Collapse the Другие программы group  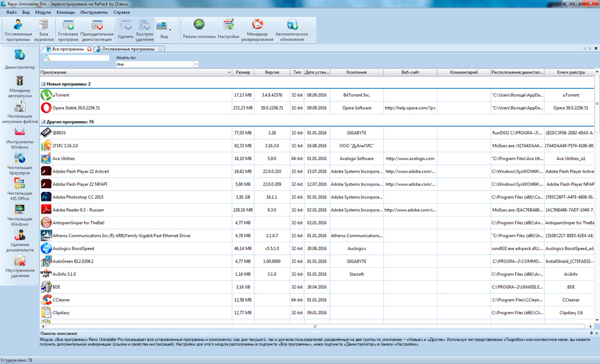43,122
